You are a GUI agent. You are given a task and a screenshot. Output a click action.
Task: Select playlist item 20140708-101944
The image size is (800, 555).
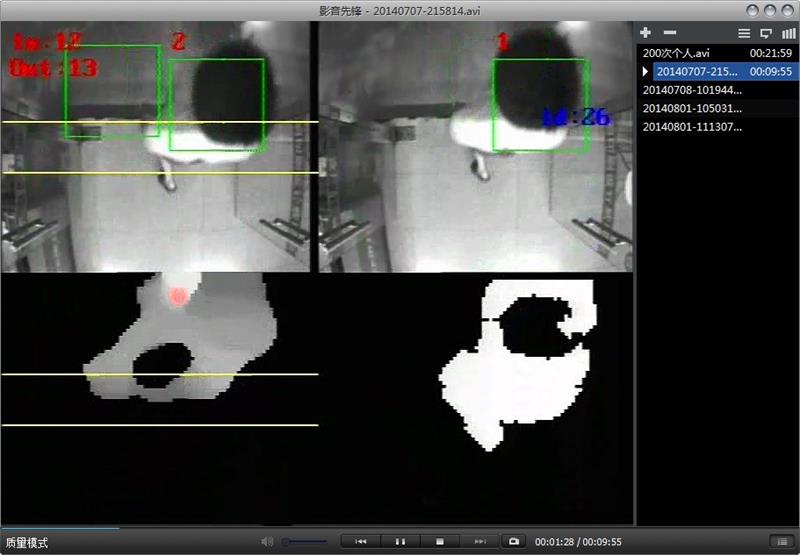pyautogui.click(x=691, y=90)
